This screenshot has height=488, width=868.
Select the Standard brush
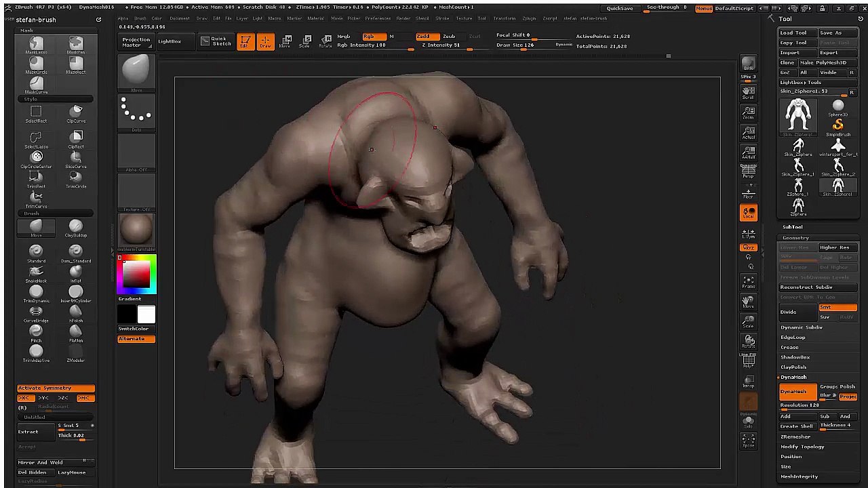(x=37, y=254)
